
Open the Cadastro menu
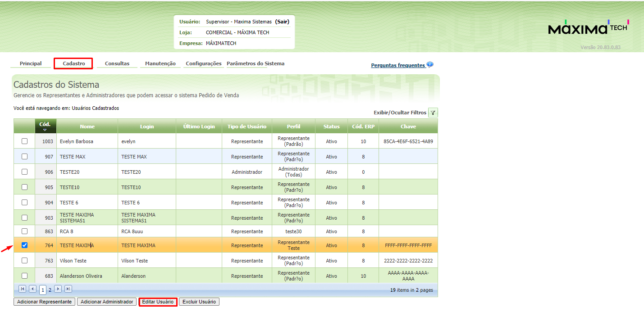click(73, 63)
